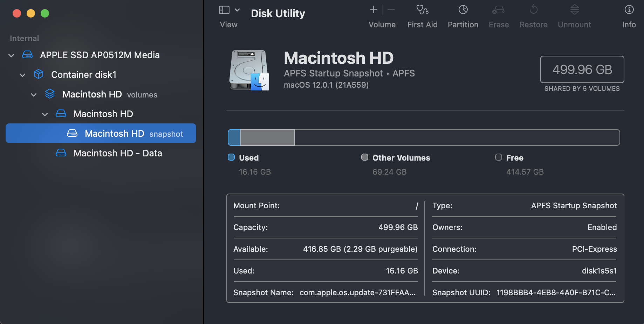
Task: Select Container disk1 in sidebar
Action: click(84, 75)
